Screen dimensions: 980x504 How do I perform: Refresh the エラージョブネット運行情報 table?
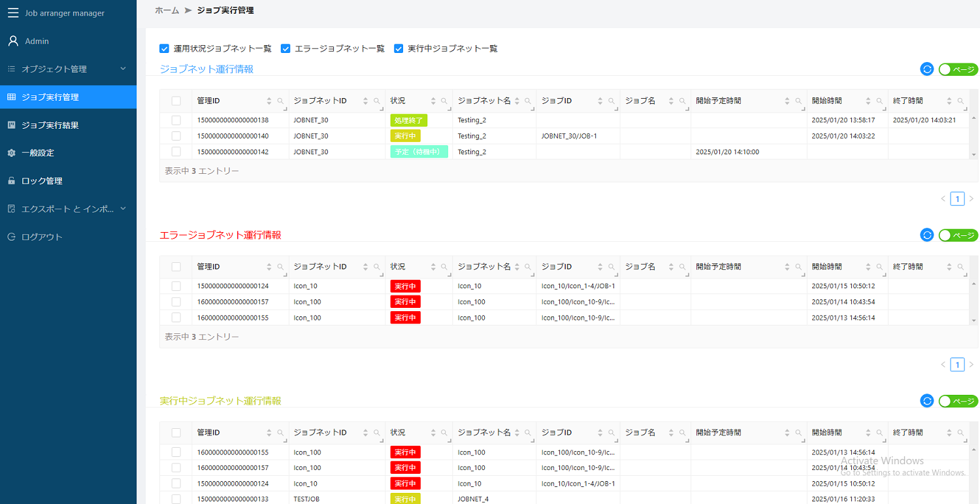(926, 235)
